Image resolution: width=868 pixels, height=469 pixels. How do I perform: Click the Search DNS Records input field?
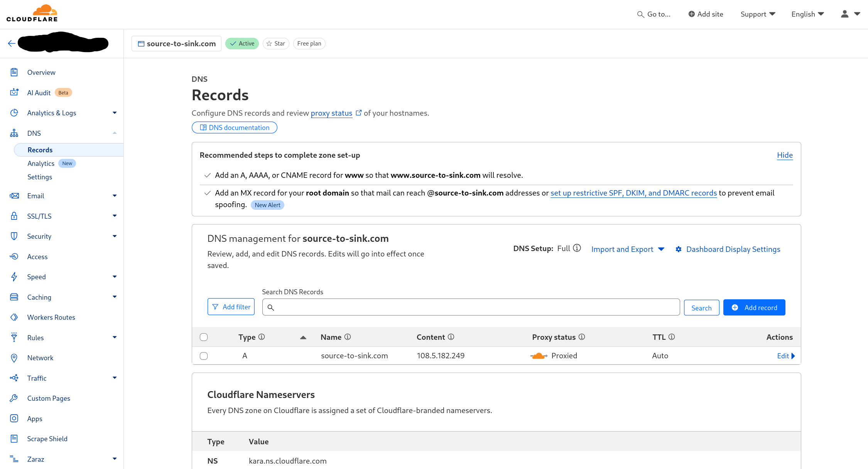[x=471, y=307]
